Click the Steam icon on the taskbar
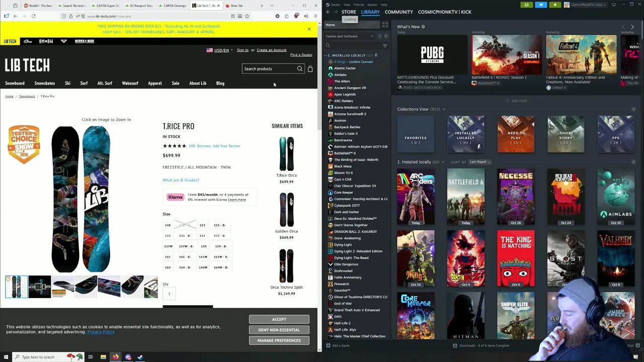Screen dimensions: 644x362 pyautogui.click(x=140, y=357)
